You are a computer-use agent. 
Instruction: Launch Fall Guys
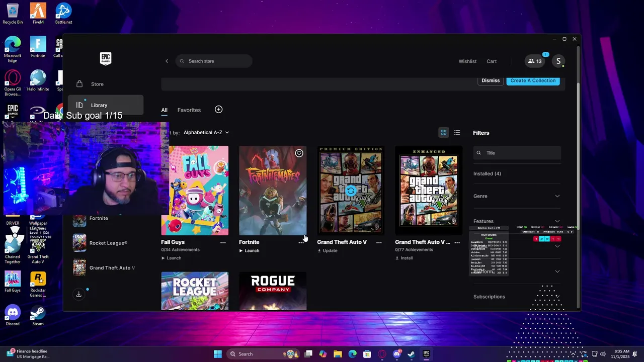171,258
